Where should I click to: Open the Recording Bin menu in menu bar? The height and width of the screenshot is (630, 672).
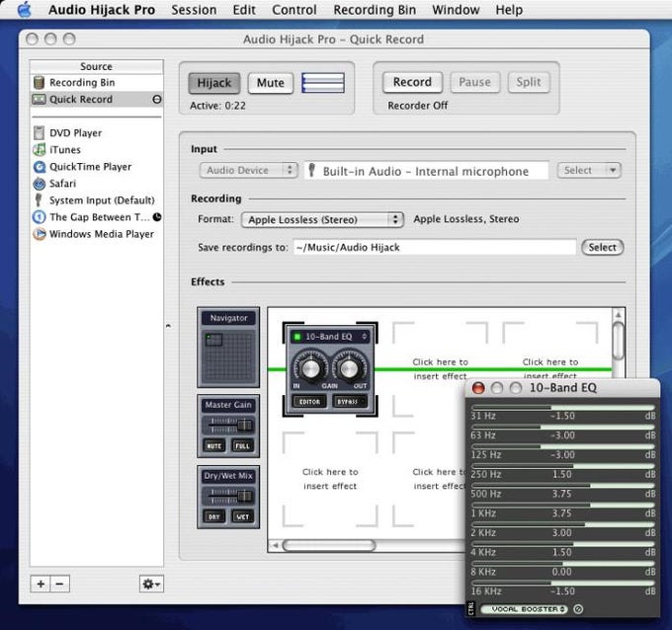375,10
